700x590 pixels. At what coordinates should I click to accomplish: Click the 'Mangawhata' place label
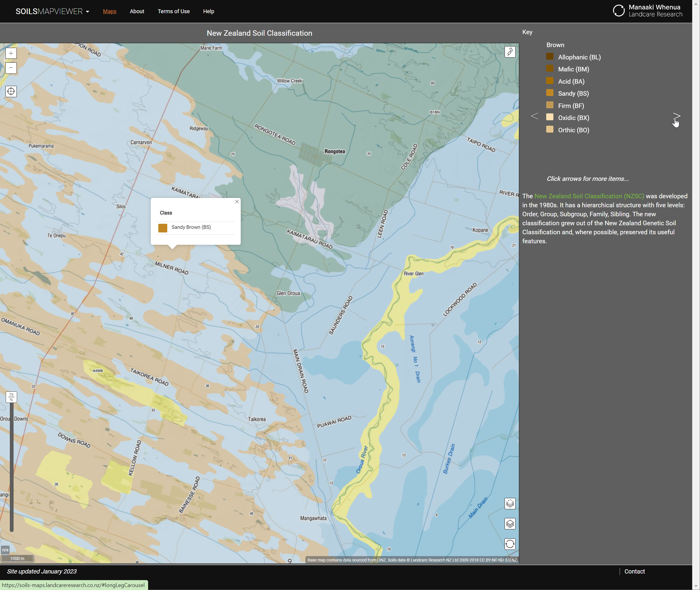pyautogui.click(x=313, y=518)
